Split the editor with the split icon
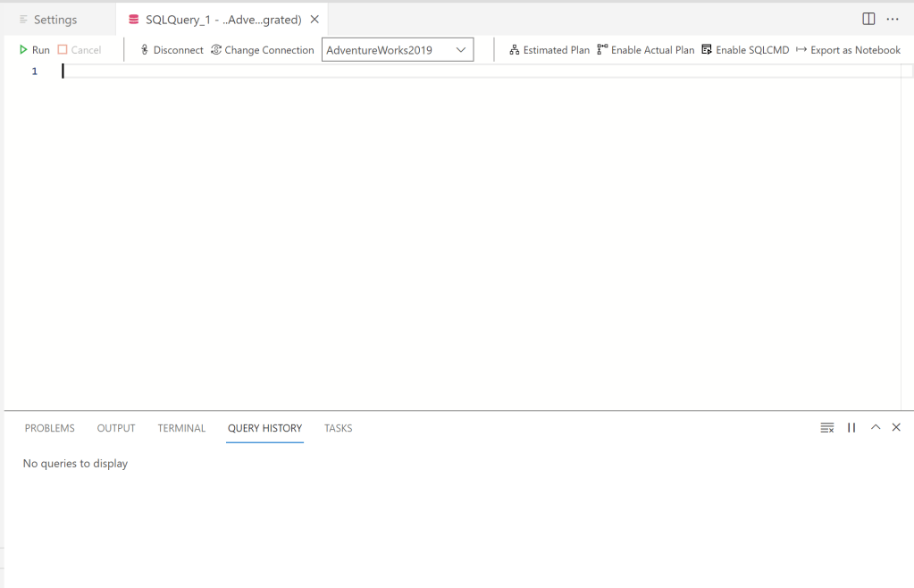The width and height of the screenshot is (914, 588). [868, 19]
